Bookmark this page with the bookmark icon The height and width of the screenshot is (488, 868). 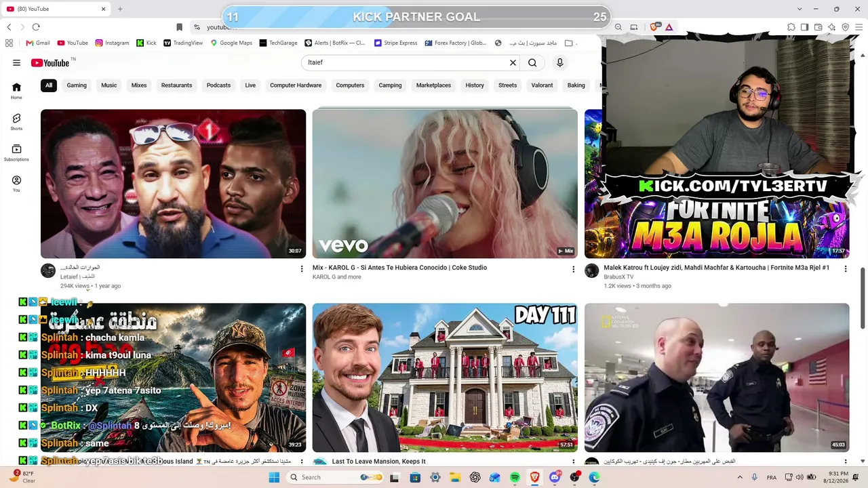(179, 27)
